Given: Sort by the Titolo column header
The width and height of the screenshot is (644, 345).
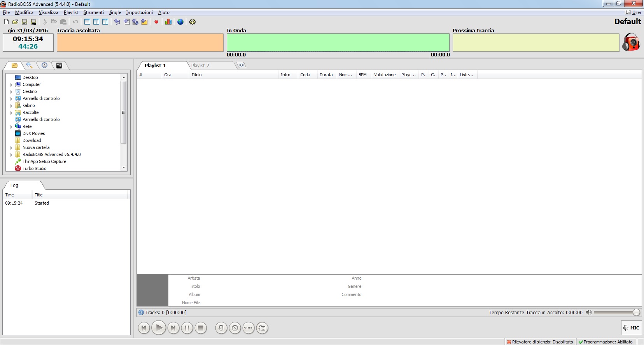Looking at the screenshot, I should tap(234, 75).
